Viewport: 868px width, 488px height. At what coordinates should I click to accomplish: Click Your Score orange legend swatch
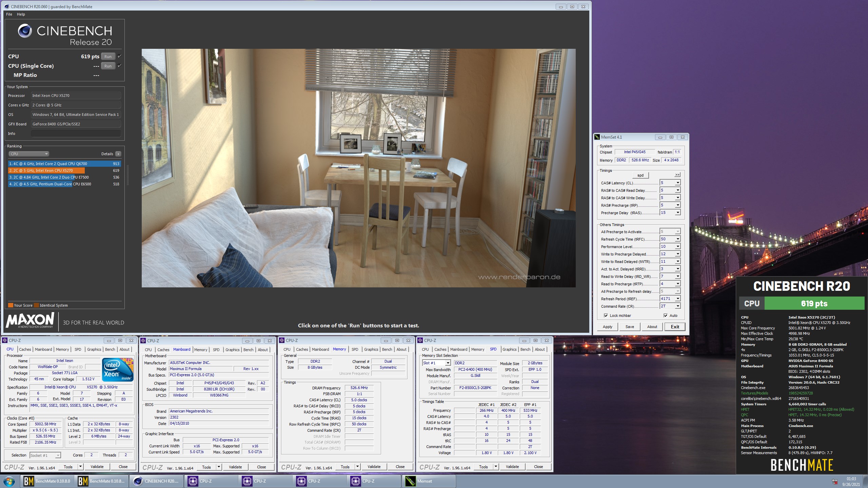point(11,305)
